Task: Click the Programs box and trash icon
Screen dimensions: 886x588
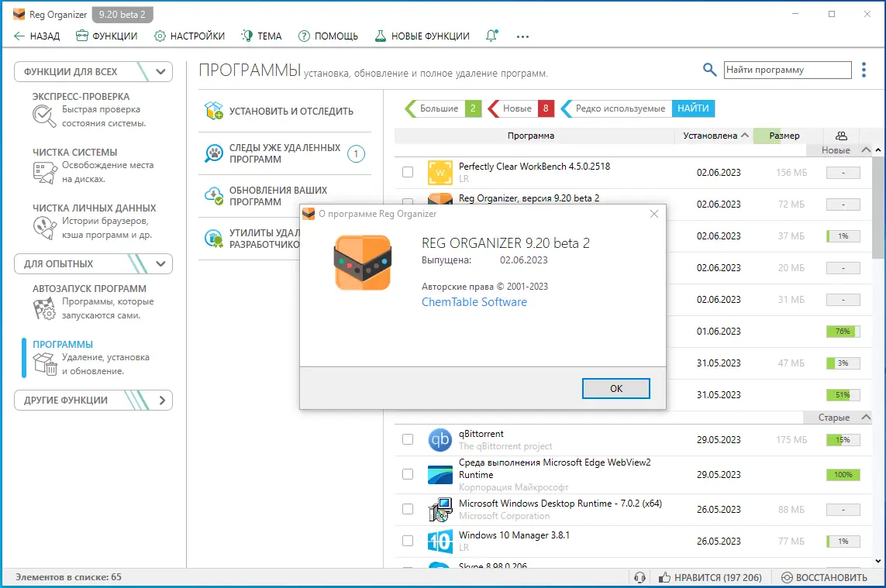Action: [45, 364]
